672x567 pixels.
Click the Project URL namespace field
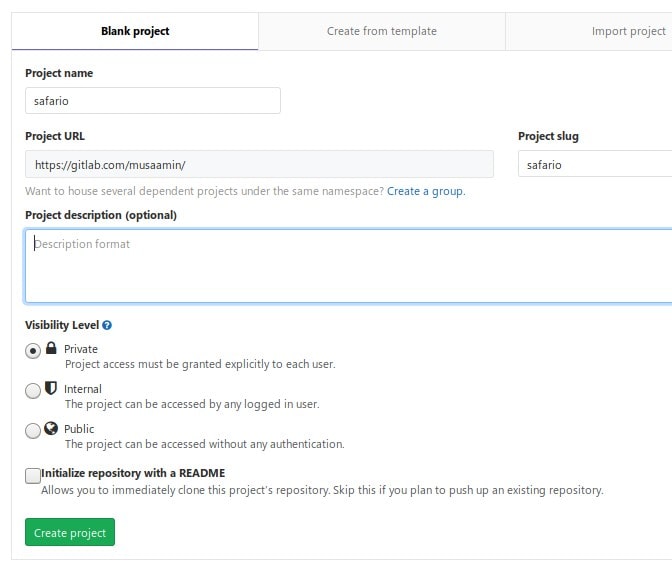[x=259, y=164]
